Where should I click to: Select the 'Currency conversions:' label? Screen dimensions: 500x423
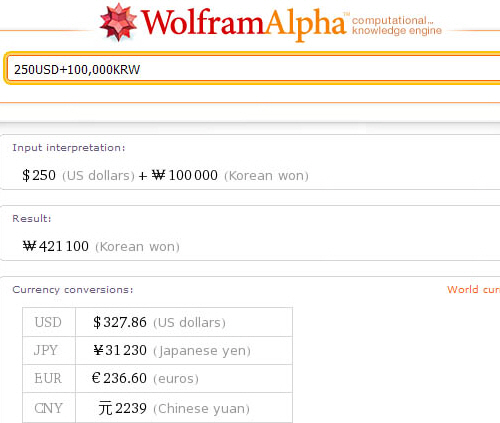coord(73,289)
